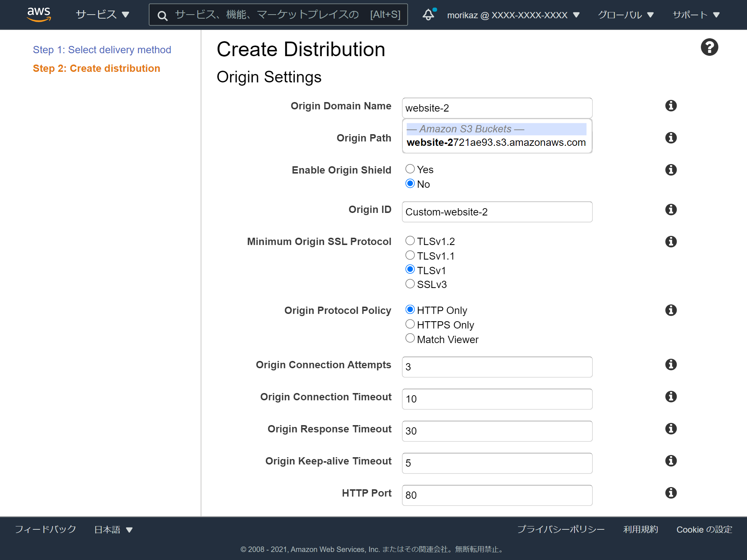Image resolution: width=747 pixels, height=560 pixels.
Task: Show info tooltip for HTTP Port
Action: click(x=671, y=493)
